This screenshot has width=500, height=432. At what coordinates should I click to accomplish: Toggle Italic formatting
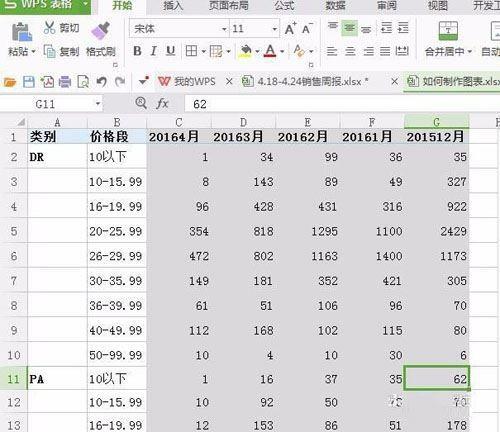tap(153, 51)
